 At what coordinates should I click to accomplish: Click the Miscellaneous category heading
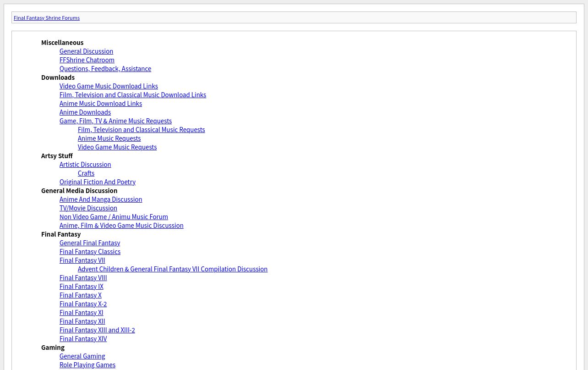click(x=62, y=43)
